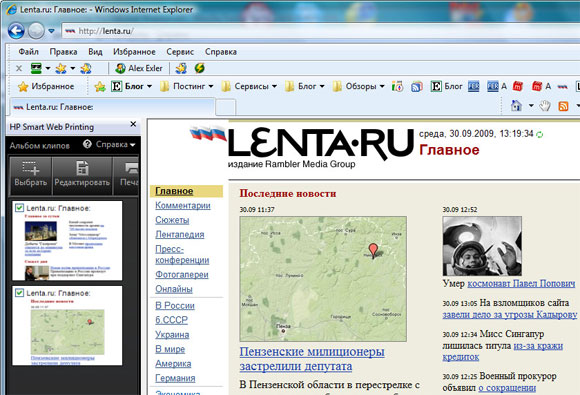Click the Избранное star button
The height and width of the screenshot is (395, 580).
pos(46,87)
